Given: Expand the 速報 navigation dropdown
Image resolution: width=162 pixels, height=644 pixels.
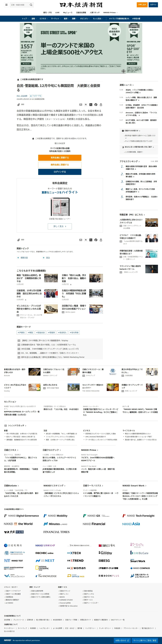Looking at the screenshot, I should tap(34, 19).
